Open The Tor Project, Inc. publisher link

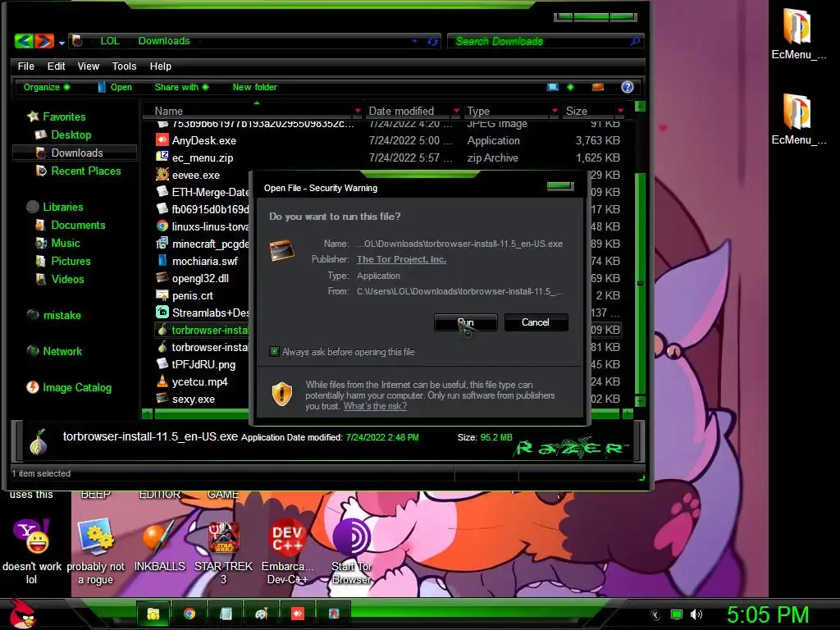[x=401, y=259]
